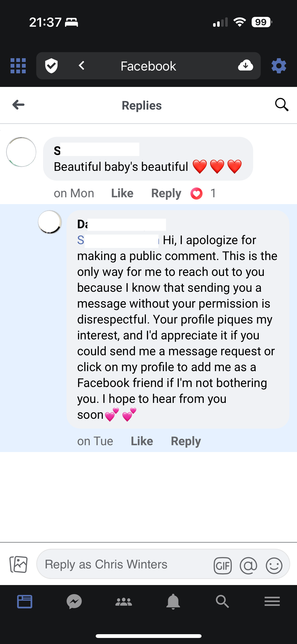
Task: Open the Friends icon in bottom navigation
Action: (124, 602)
